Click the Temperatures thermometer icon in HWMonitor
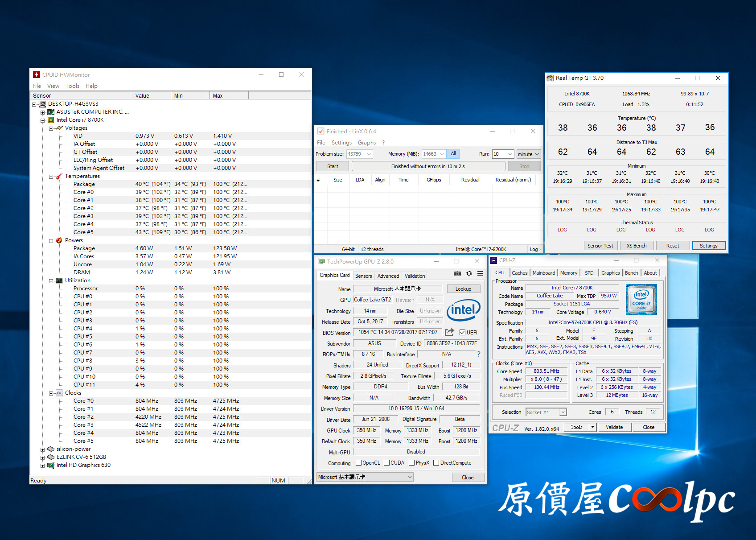Viewport: 756px width, 540px height. click(59, 176)
